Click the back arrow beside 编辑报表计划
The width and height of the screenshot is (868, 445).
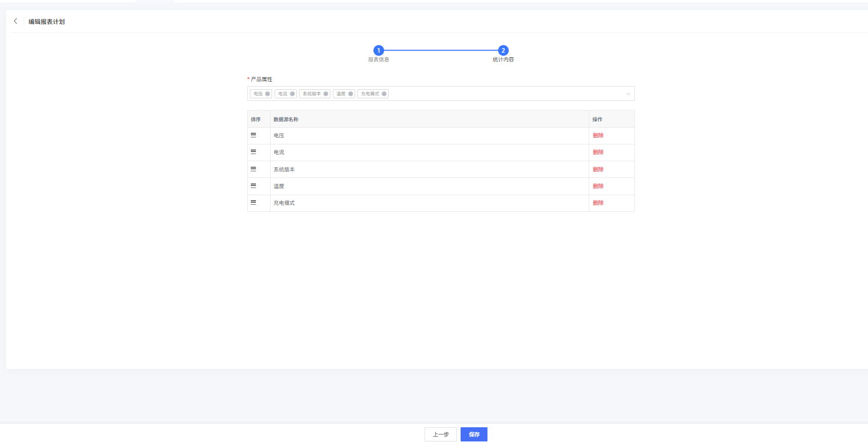[x=16, y=21]
